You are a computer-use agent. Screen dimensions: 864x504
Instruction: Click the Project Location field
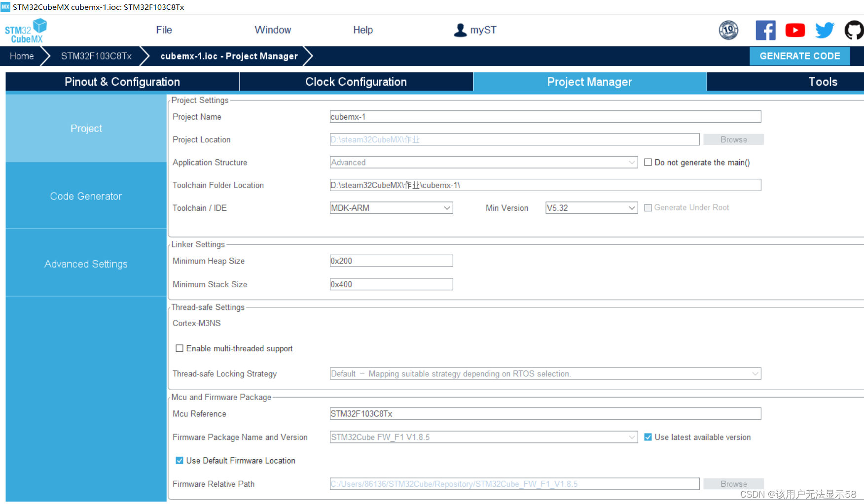pyautogui.click(x=514, y=139)
